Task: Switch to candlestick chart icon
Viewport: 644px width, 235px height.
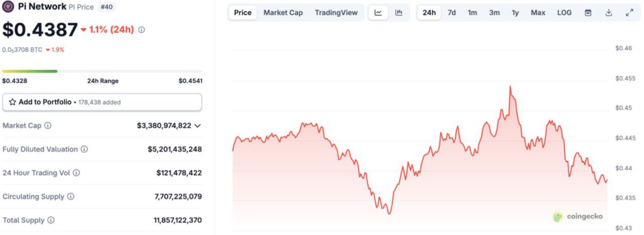Action: click(398, 13)
